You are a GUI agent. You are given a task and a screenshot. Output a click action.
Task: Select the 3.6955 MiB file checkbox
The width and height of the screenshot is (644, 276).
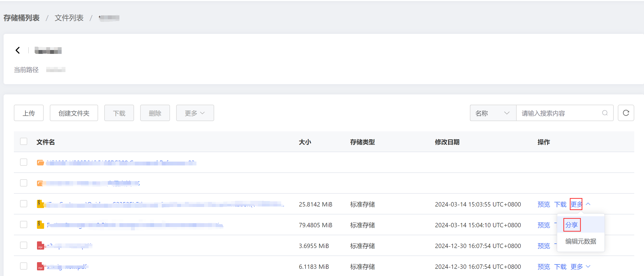coord(24,245)
